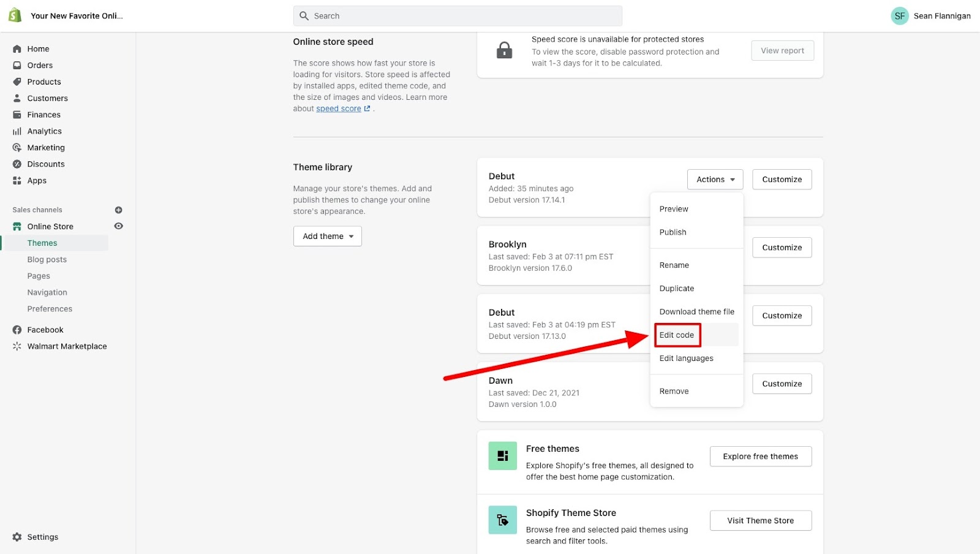Open Themes under Online Store
980x554 pixels.
tap(42, 243)
